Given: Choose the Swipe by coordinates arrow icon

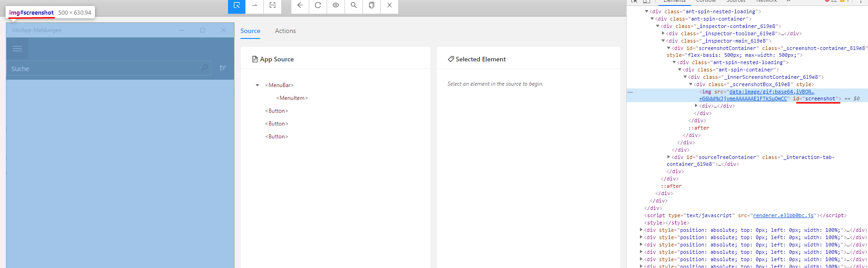Looking at the screenshot, I should coord(255,5).
